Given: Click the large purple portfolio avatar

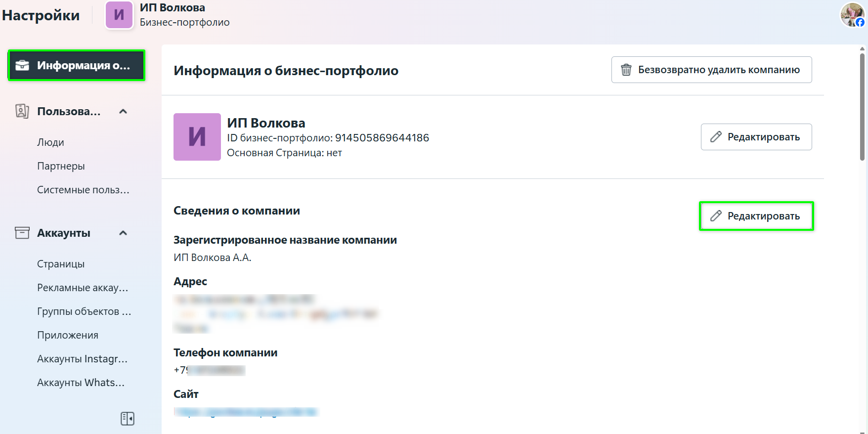Looking at the screenshot, I should (197, 137).
